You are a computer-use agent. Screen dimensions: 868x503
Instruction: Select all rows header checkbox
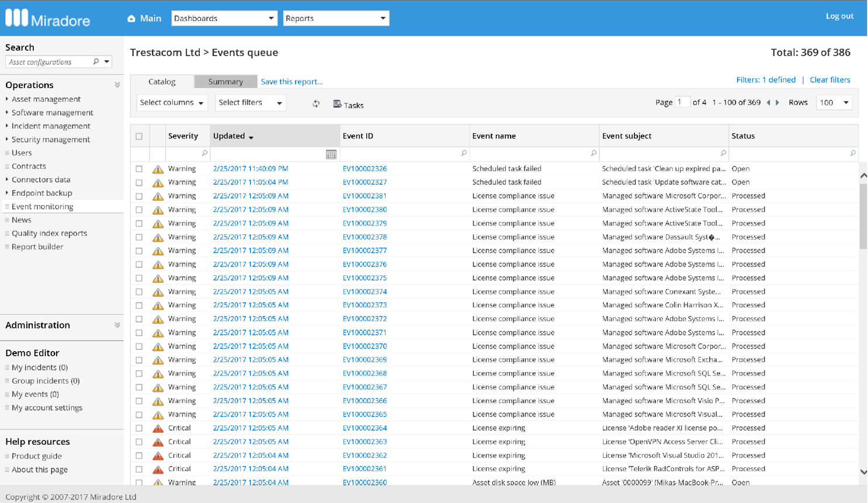click(x=139, y=136)
